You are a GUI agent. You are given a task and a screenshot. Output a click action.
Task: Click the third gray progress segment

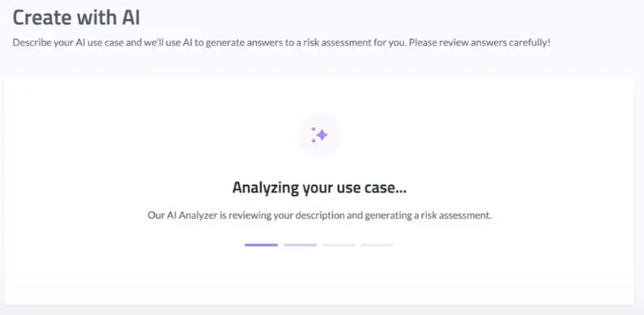339,245
